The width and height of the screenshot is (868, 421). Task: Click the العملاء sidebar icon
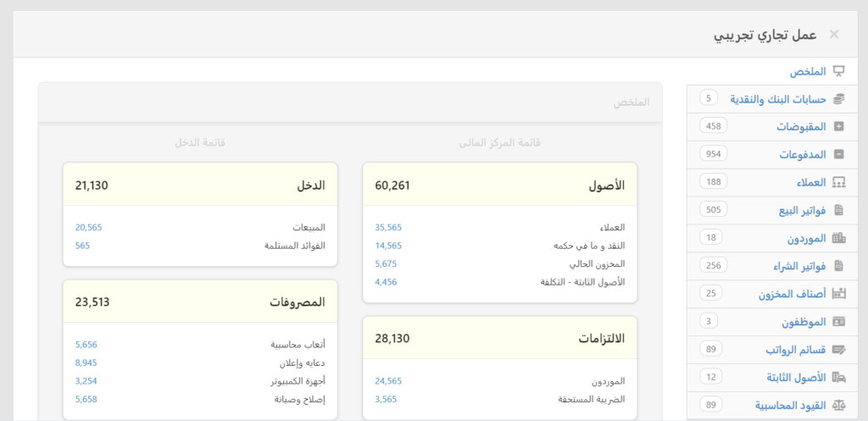(x=839, y=183)
